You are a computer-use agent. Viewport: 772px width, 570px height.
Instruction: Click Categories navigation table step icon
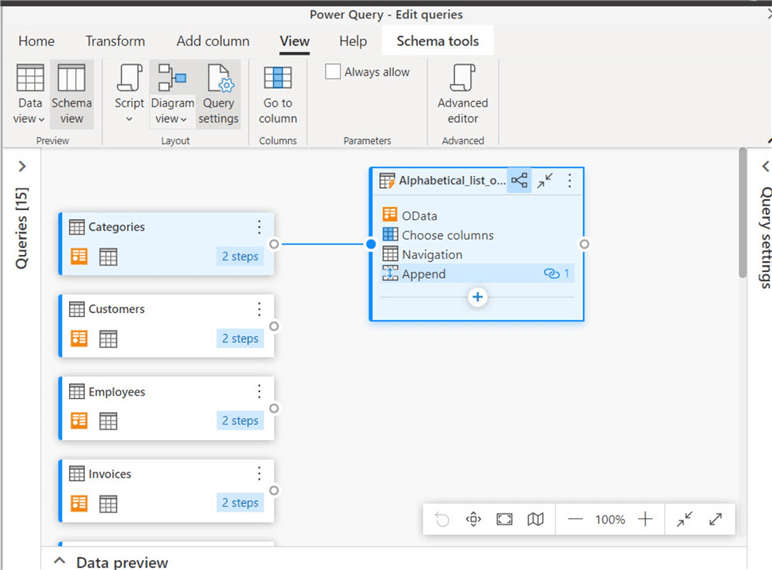(108, 256)
